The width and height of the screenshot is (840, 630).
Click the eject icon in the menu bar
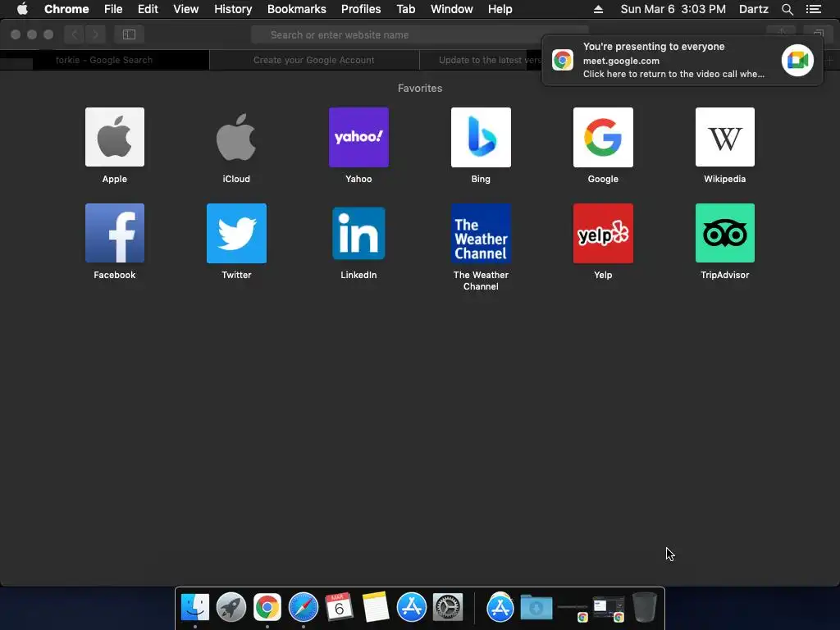pos(598,9)
